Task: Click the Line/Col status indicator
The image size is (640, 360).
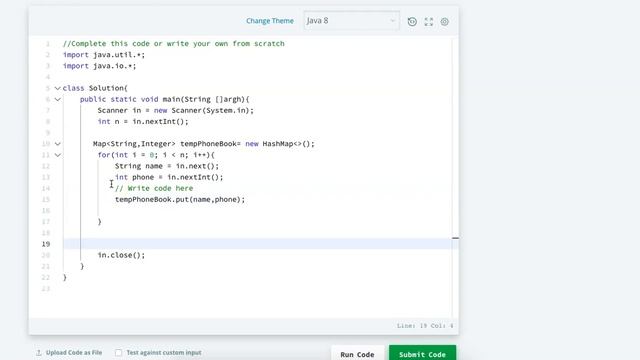Action: pos(425,326)
